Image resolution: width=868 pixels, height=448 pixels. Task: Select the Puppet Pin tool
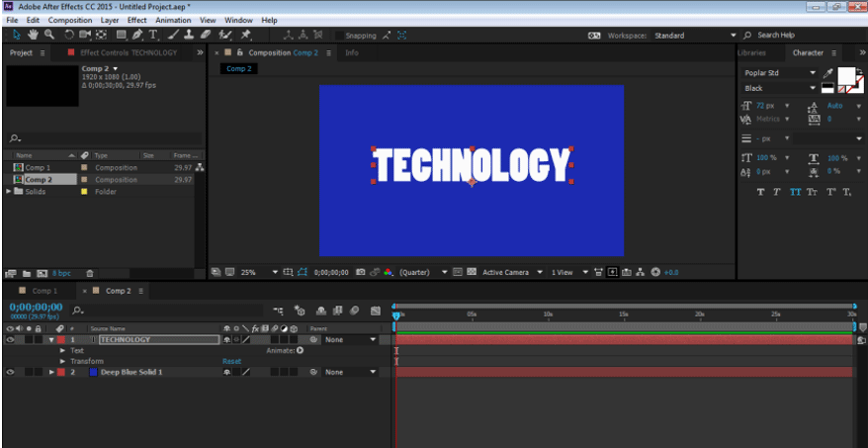pyautogui.click(x=245, y=35)
